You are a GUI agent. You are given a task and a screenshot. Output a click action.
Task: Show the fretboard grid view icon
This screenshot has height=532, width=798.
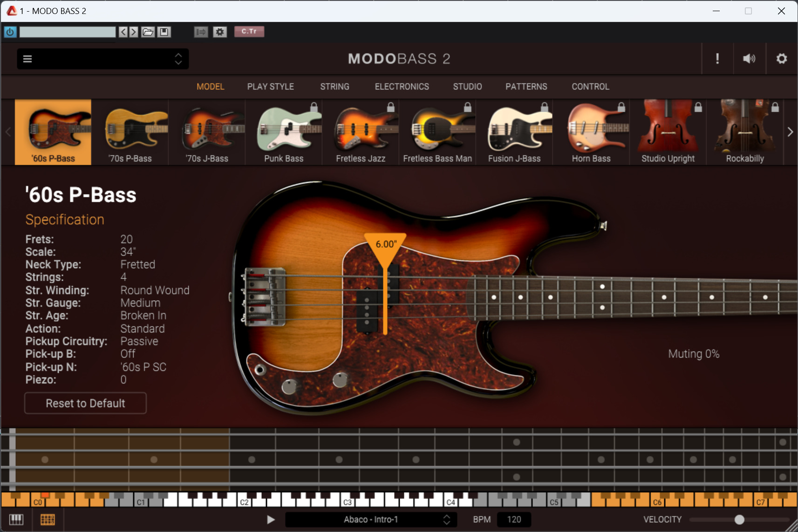tap(48, 519)
